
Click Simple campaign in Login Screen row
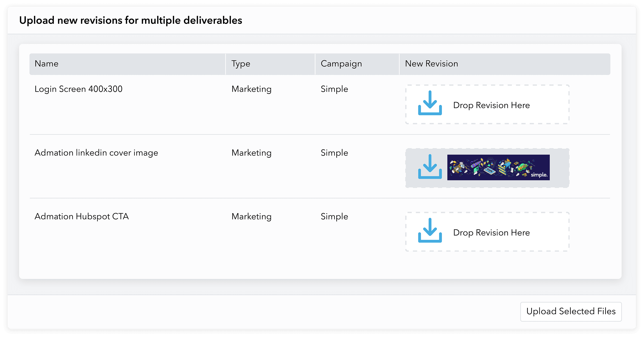click(334, 89)
